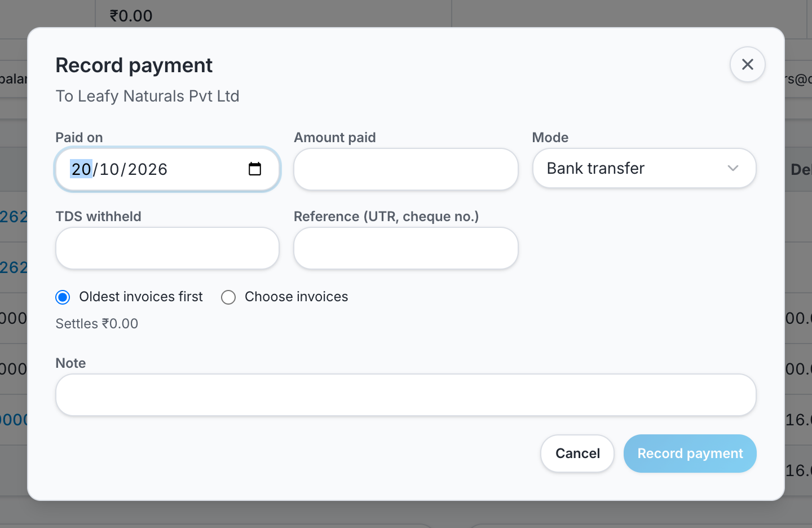Click the Paid on date field
Viewport: 812px width, 528px height.
tap(167, 169)
